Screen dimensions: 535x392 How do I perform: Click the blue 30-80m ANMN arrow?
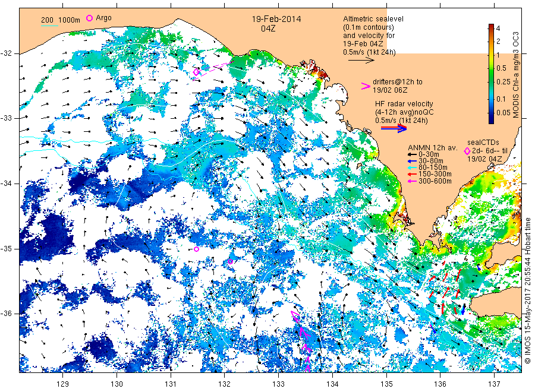coord(412,161)
